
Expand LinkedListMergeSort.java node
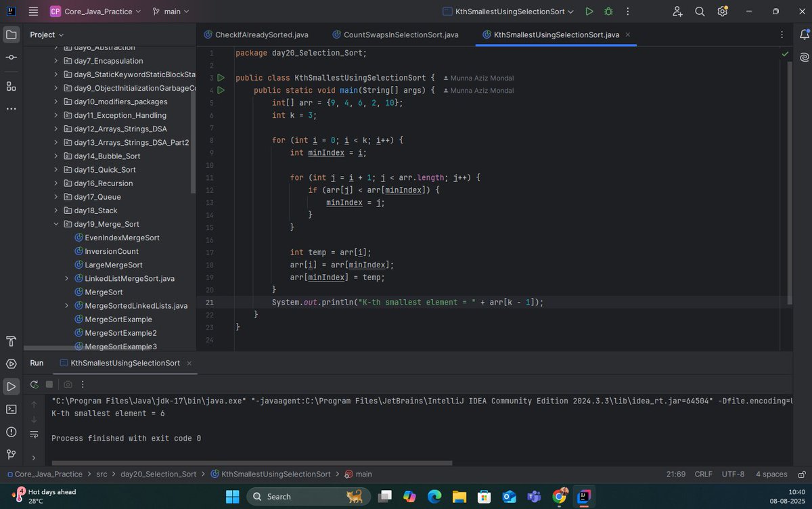coord(67,278)
